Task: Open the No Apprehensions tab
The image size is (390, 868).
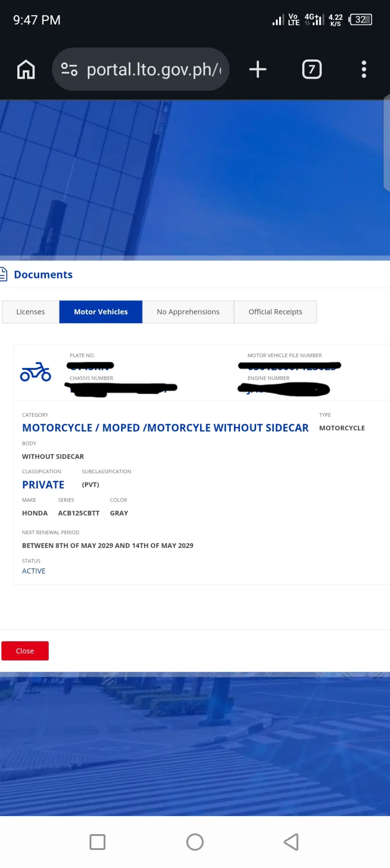Action: 188,312
